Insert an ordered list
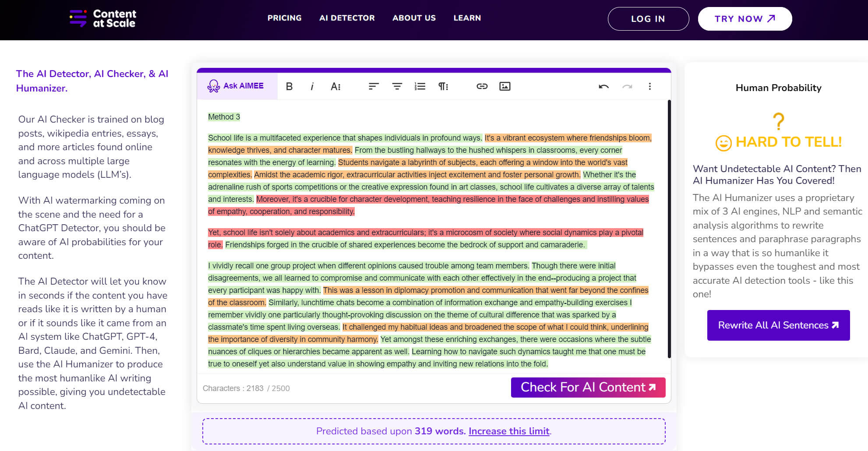 click(x=420, y=86)
